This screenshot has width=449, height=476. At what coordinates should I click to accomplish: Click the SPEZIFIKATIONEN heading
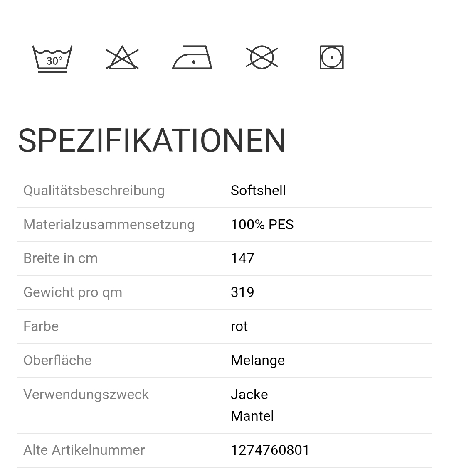[152, 140]
